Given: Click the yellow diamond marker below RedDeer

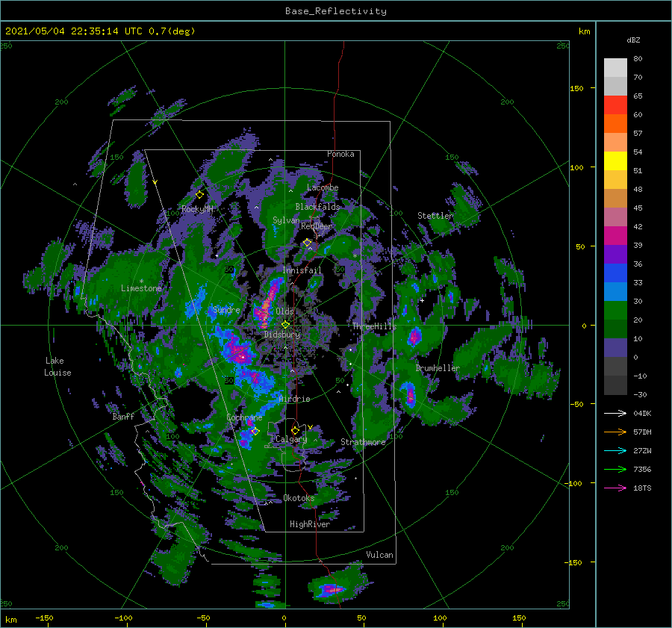Looking at the screenshot, I should tap(307, 243).
